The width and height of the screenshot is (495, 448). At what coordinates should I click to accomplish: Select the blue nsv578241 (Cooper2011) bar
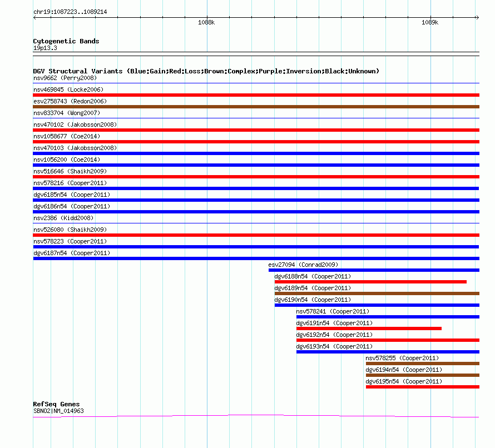(x=388, y=317)
